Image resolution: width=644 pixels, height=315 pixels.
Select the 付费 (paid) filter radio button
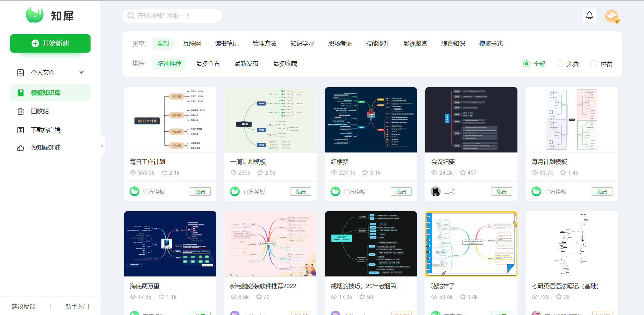(x=593, y=64)
